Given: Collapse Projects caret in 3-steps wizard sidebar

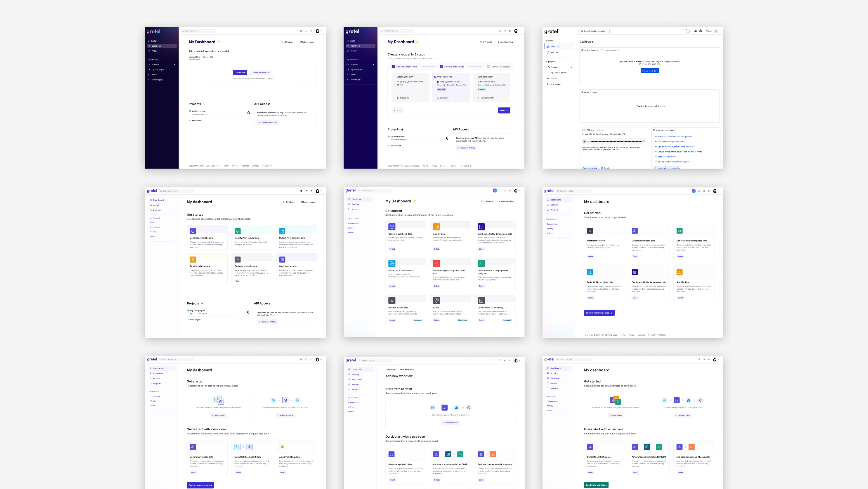Looking at the screenshot, I should 373,64.
